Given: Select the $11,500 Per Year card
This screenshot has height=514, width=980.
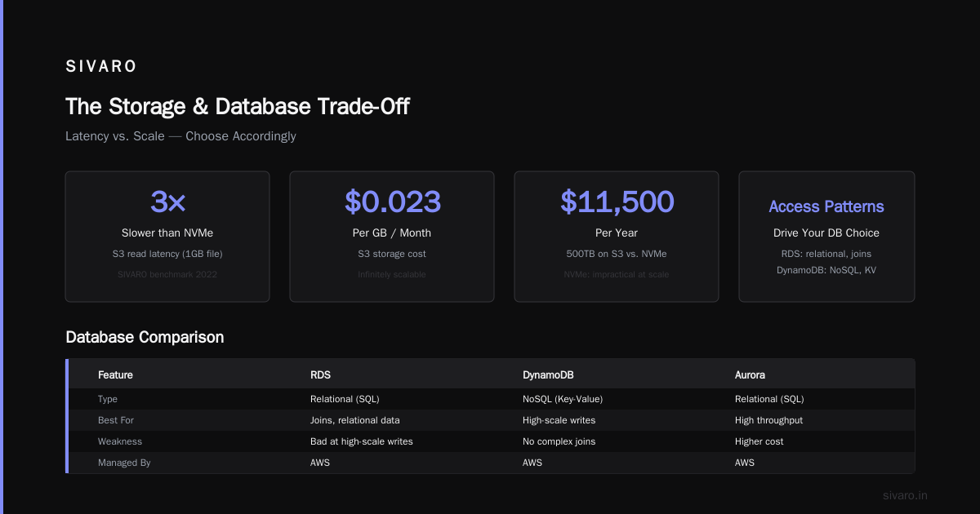Looking at the screenshot, I should [x=617, y=237].
